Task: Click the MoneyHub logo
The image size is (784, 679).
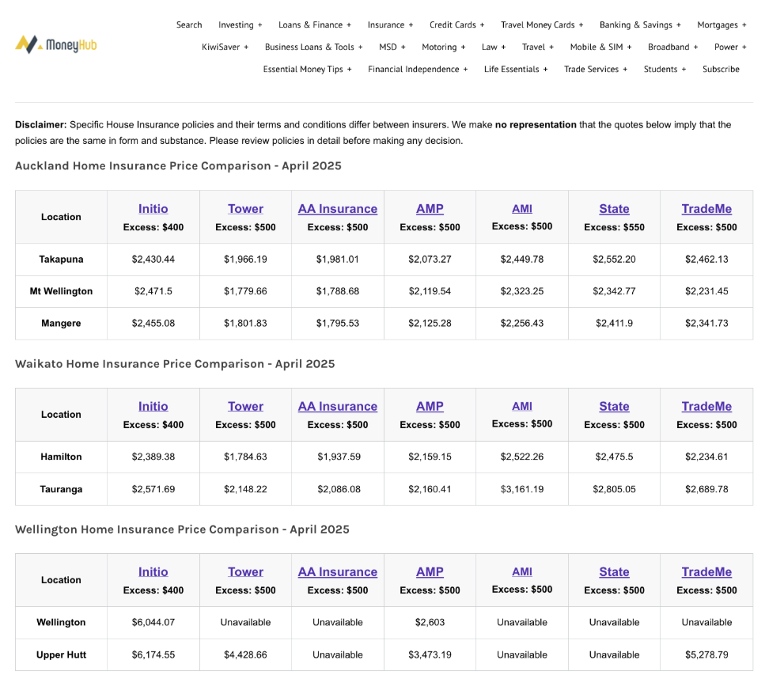Action: click(x=56, y=44)
